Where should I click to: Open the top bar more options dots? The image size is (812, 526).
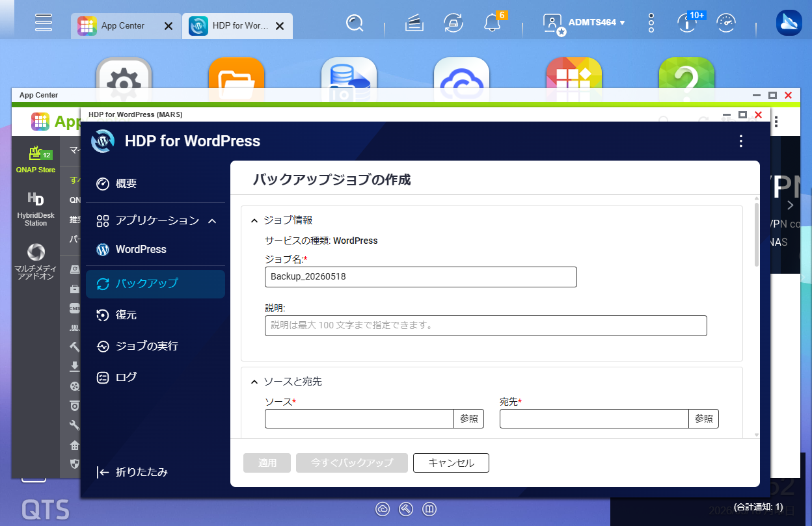click(651, 23)
